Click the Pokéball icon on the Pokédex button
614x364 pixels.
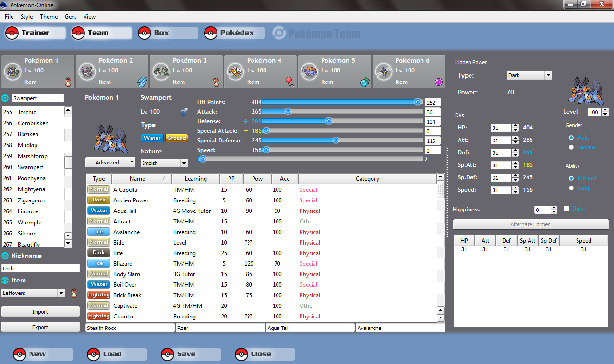[x=211, y=33]
